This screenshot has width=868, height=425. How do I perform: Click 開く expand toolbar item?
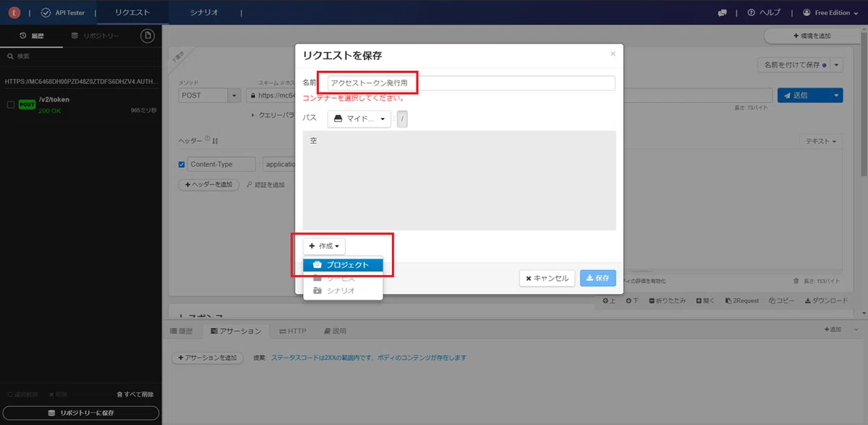tap(705, 300)
